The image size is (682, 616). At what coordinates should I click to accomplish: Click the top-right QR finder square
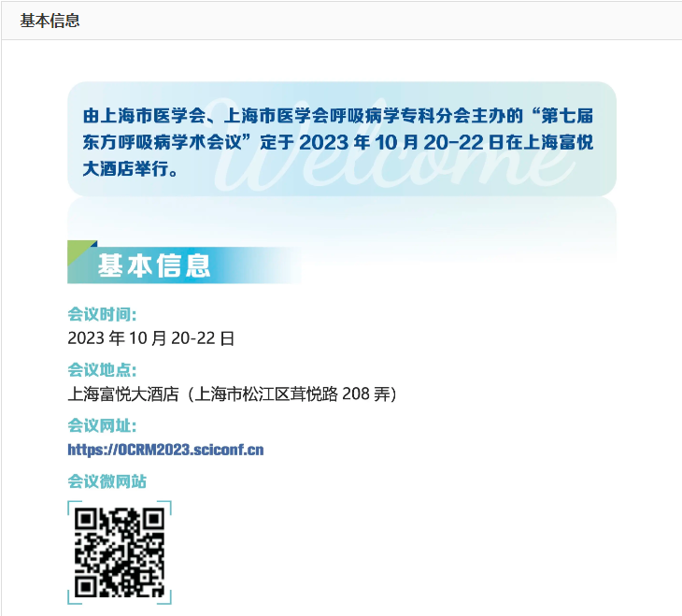point(153,519)
